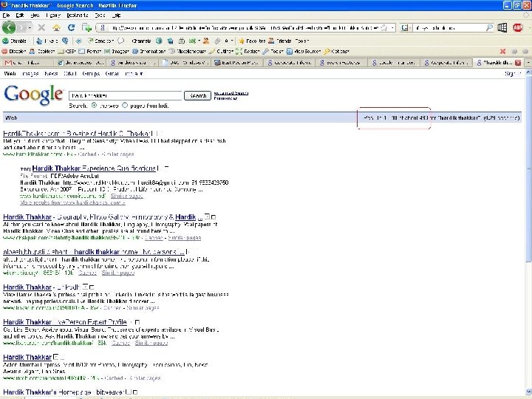The height and width of the screenshot is (399, 532).
Task: Click the magnifier icon in browser search box
Action: (x=489, y=27)
